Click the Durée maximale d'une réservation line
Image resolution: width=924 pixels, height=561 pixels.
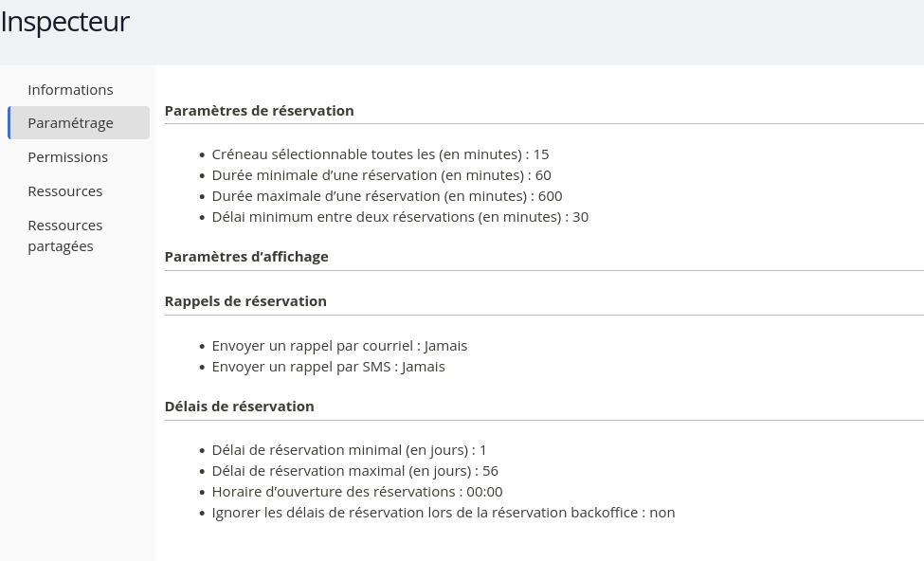pos(387,195)
